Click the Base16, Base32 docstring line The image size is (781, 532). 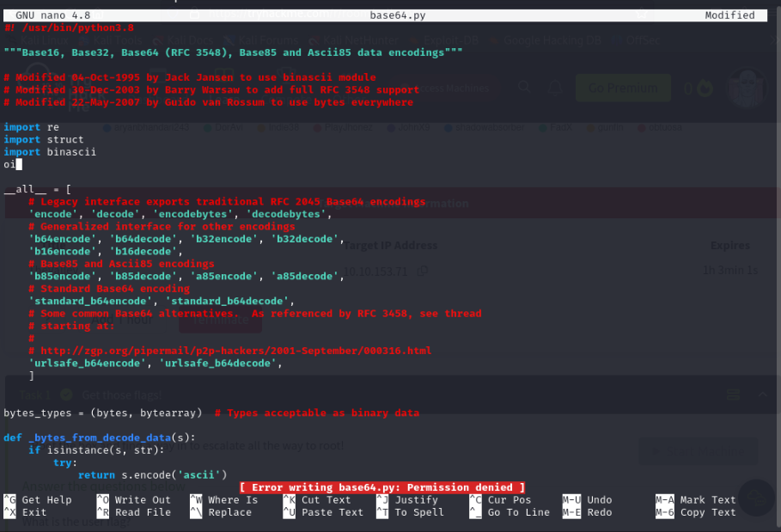pos(233,52)
